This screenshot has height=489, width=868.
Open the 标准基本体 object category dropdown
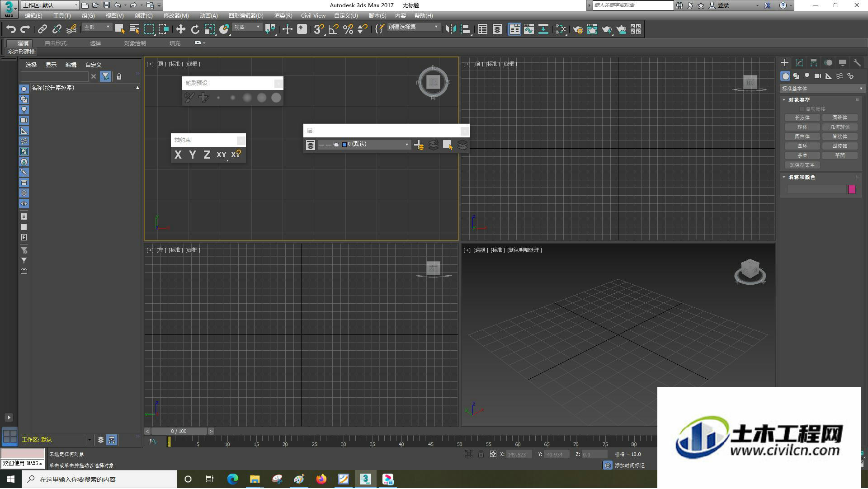821,89
